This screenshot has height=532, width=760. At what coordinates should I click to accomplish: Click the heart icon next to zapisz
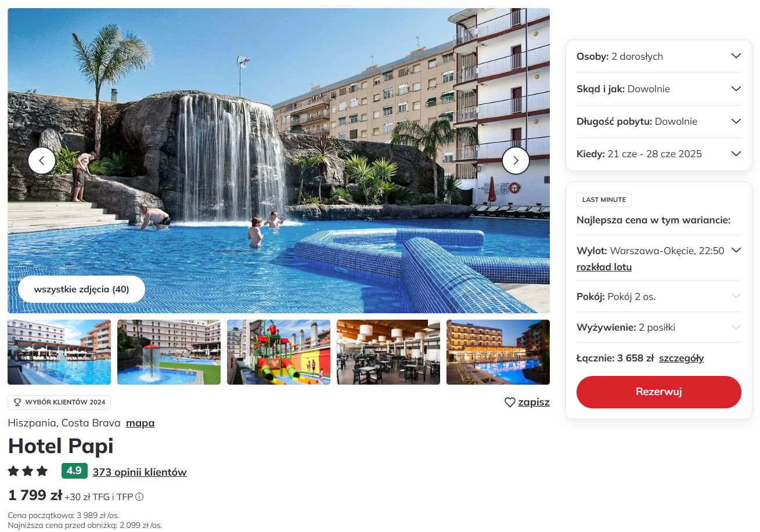coord(510,402)
